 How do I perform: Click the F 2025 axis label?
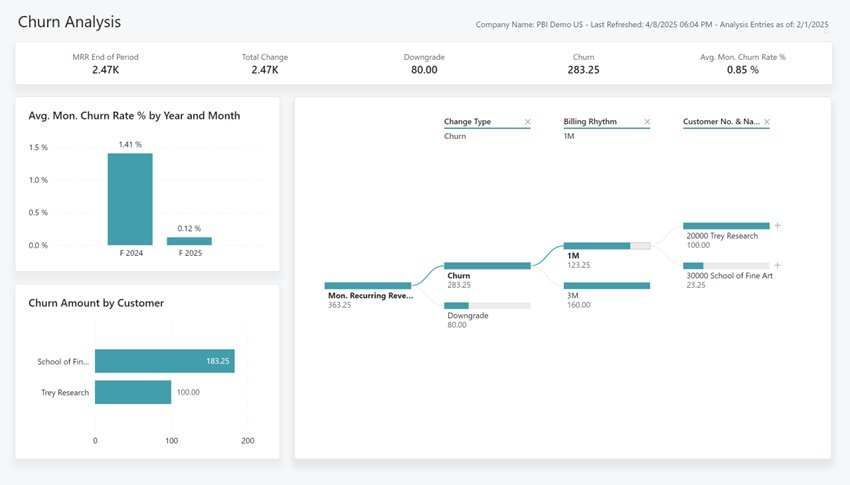coord(190,253)
